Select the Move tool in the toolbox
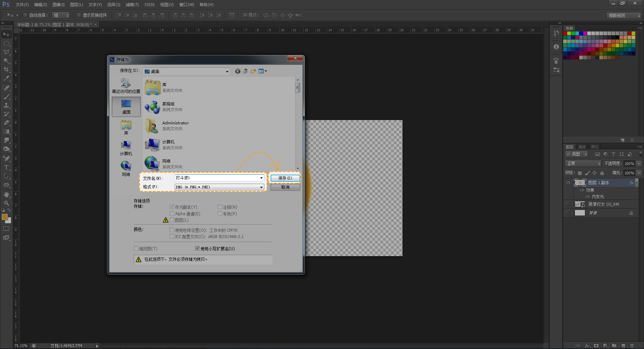Image resolution: width=644 pixels, height=349 pixels. tap(6, 35)
